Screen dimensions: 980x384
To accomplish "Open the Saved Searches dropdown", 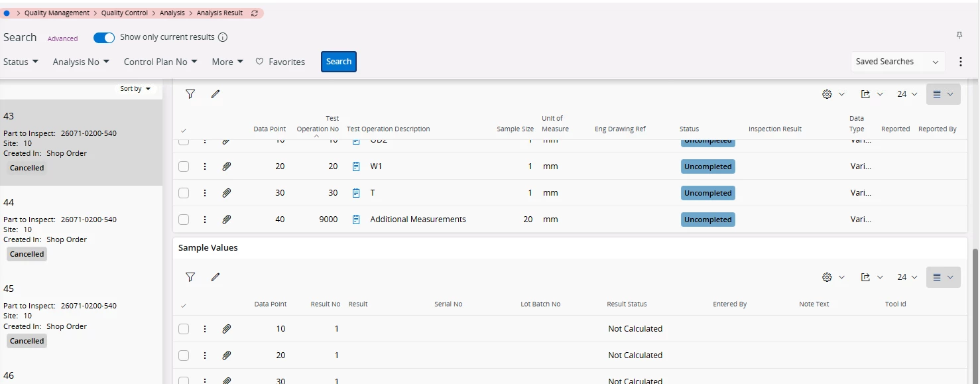I will coord(898,62).
